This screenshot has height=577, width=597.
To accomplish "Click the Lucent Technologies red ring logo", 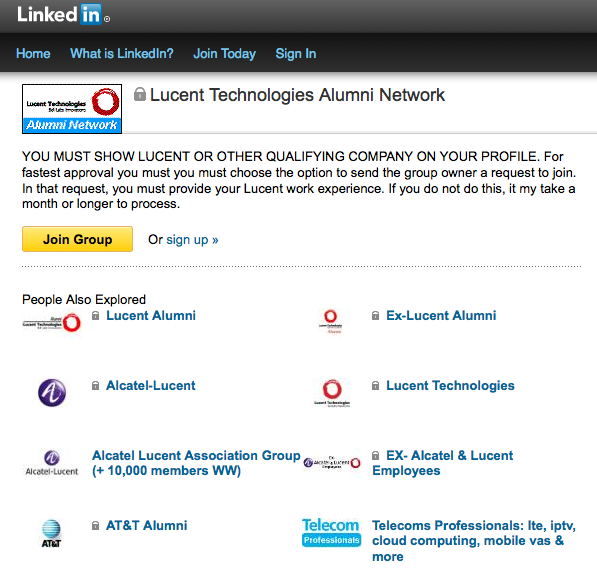I will pyautogui.click(x=332, y=393).
